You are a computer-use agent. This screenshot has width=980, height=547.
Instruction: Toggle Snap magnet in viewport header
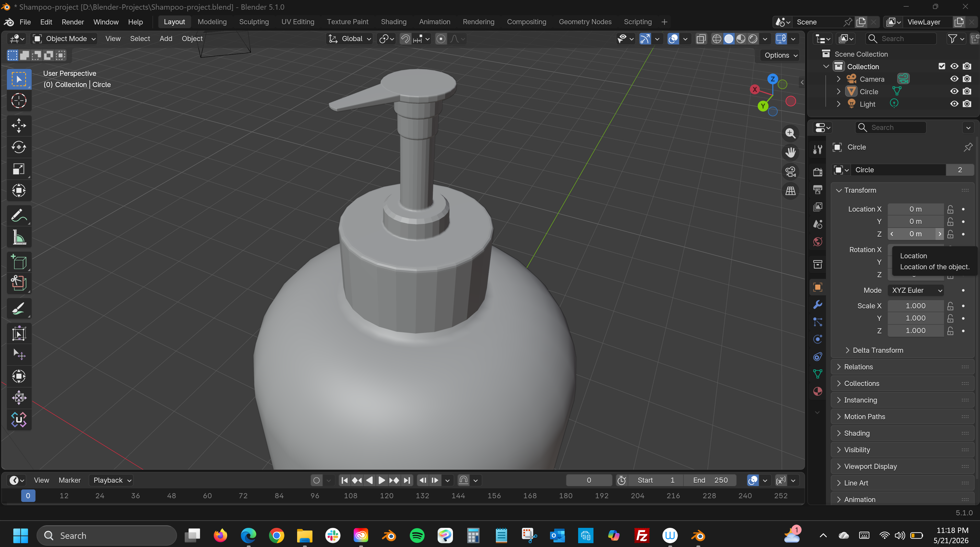click(405, 39)
